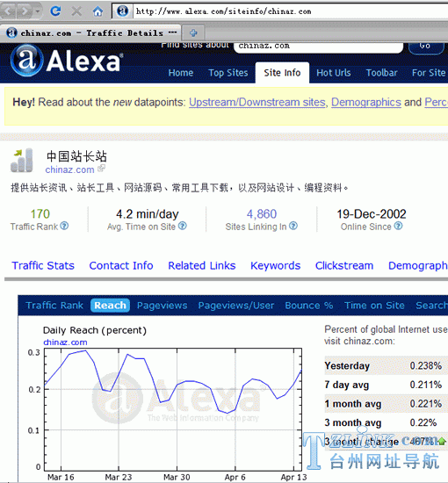Click the bar chart site icon
448x483 pixels.
22,160
